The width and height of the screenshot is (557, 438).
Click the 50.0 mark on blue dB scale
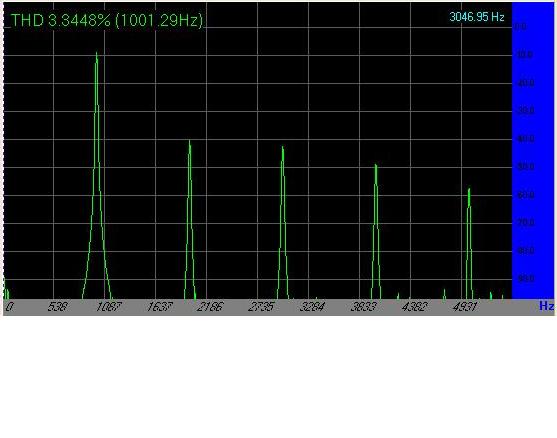pos(525,167)
